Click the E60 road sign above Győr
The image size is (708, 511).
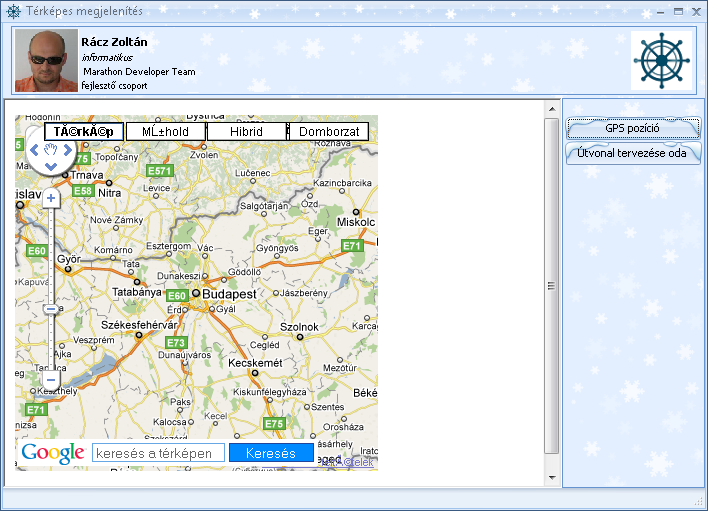tap(37, 251)
